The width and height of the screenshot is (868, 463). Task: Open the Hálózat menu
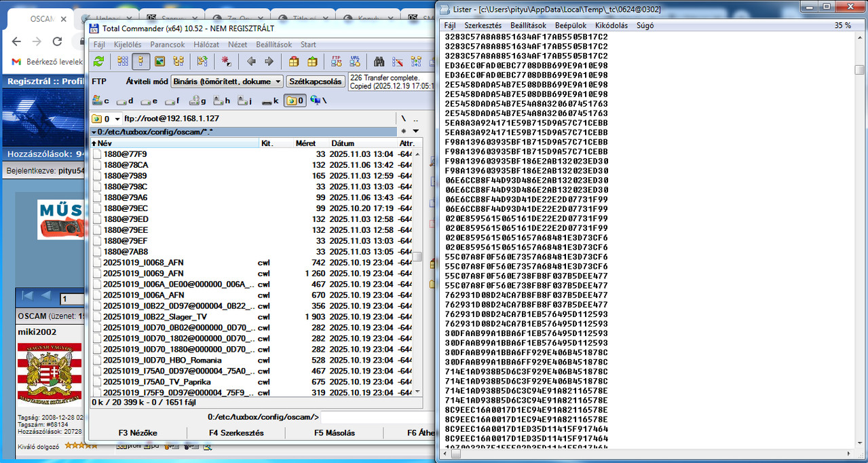pyautogui.click(x=206, y=45)
